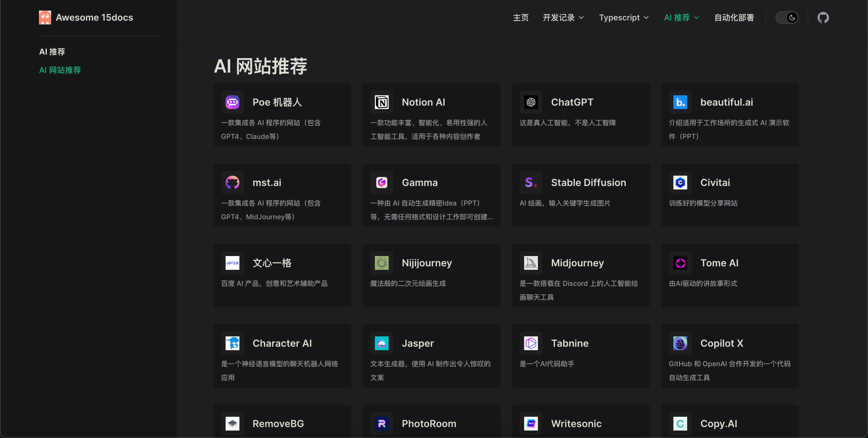This screenshot has height=438, width=868.
Task: Open the Writesonic card title
Action: coord(576,424)
